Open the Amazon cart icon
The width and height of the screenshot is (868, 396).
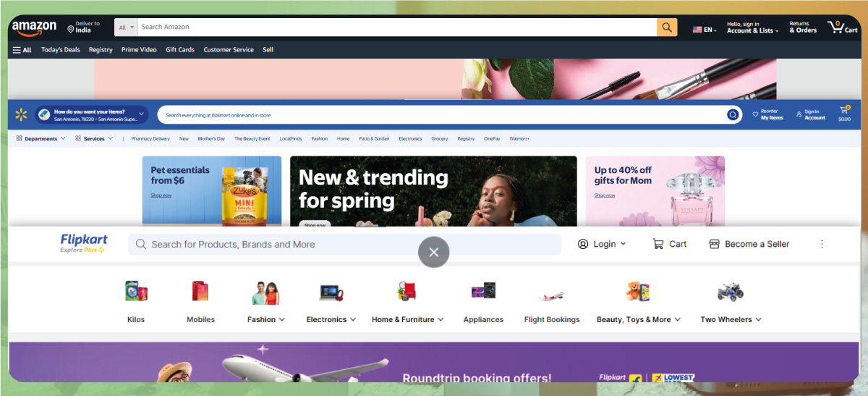tap(842, 28)
